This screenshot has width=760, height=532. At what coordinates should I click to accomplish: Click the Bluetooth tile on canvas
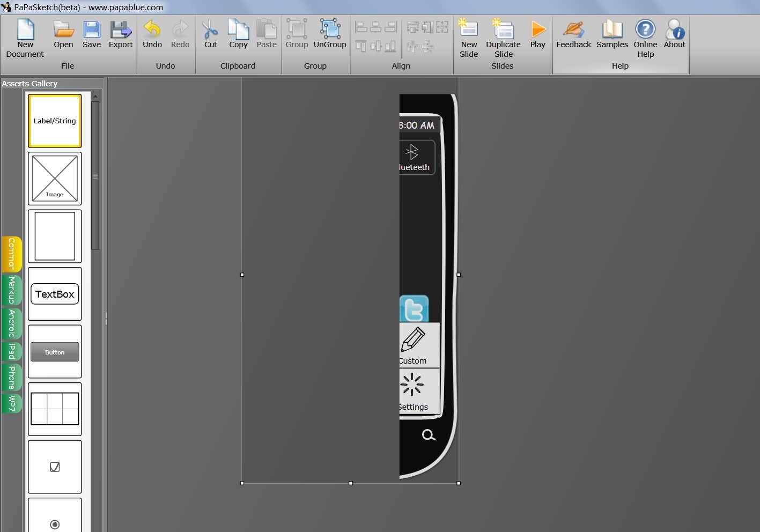(x=417, y=157)
